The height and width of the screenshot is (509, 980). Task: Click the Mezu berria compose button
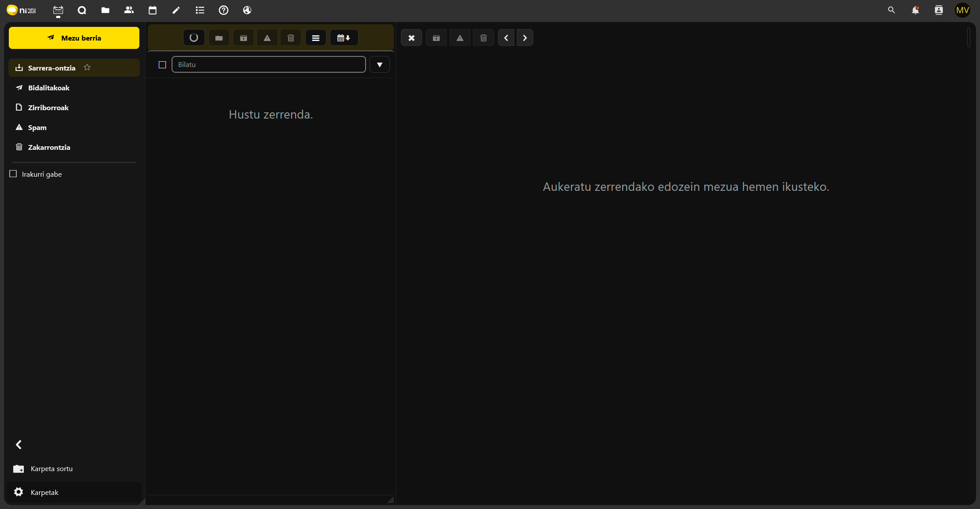(x=74, y=38)
